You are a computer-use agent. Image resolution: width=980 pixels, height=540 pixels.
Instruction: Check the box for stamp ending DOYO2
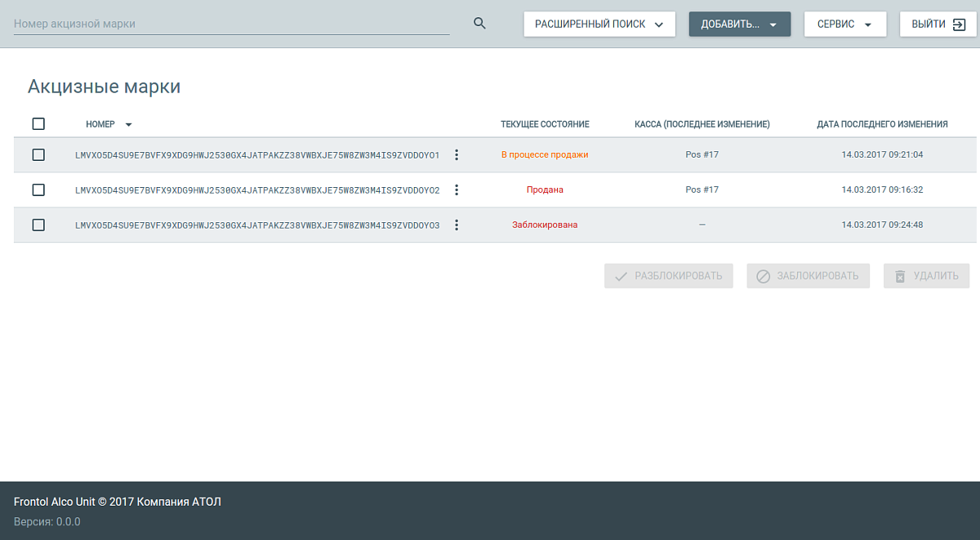coord(38,190)
